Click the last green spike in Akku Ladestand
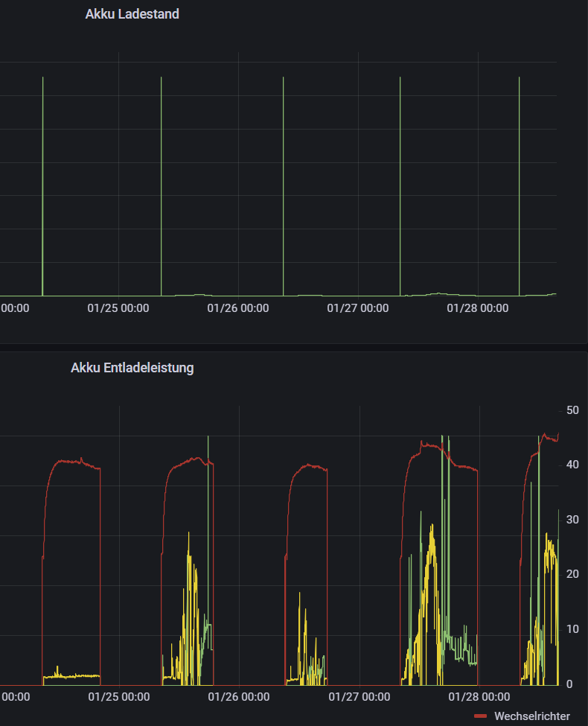Viewport: 588px width, 726px height. 519,186
